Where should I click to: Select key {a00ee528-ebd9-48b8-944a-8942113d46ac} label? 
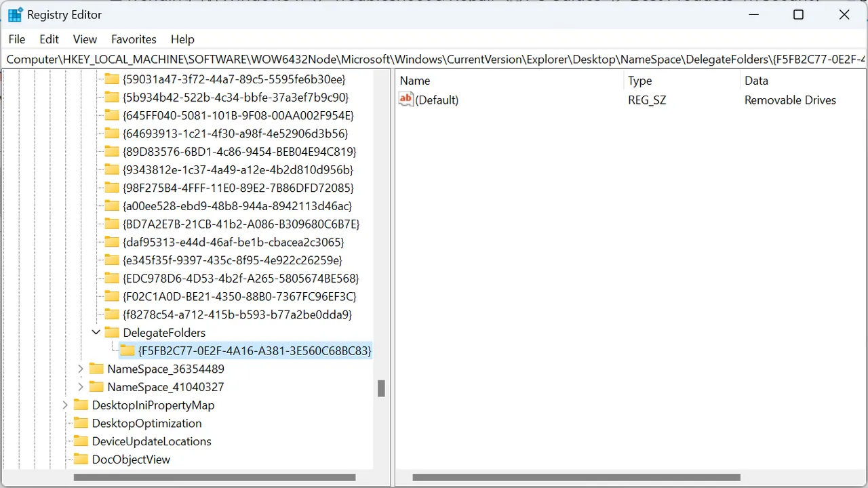[237, 206]
